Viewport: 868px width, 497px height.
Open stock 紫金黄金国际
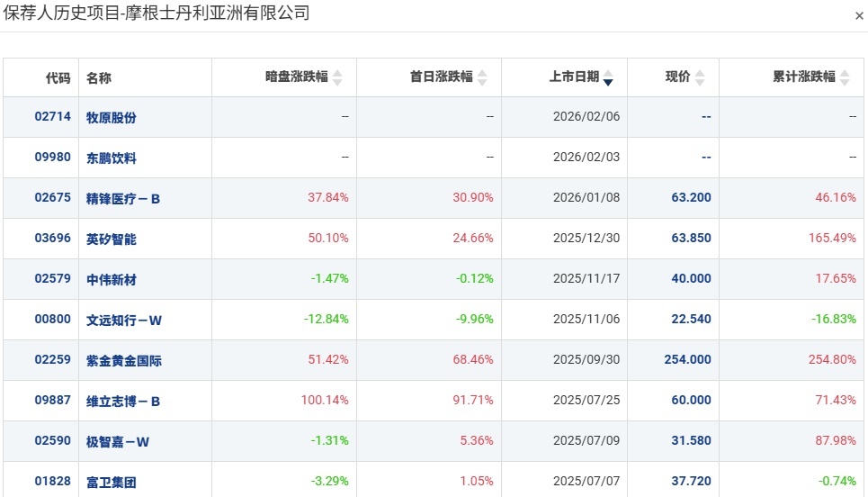124,360
